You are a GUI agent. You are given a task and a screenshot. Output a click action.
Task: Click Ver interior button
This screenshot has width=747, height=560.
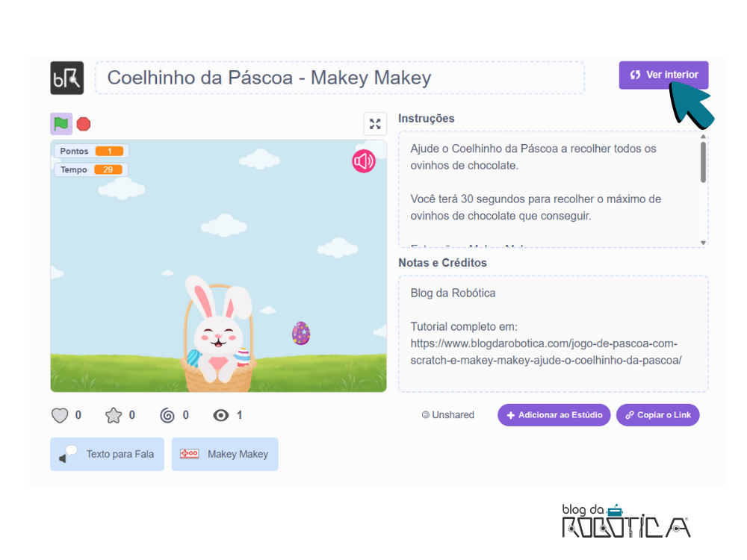click(663, 75)
